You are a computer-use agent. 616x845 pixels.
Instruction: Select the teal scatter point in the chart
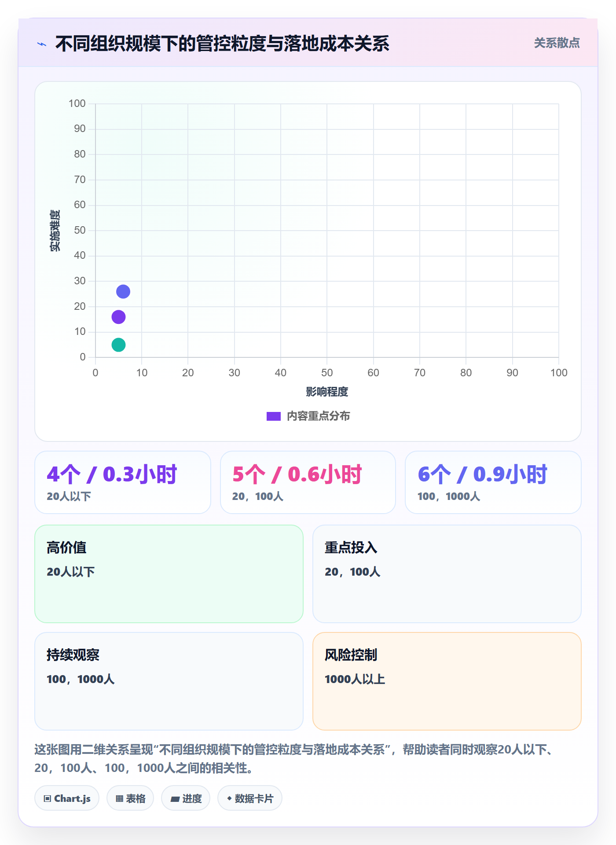click(118, 345)
